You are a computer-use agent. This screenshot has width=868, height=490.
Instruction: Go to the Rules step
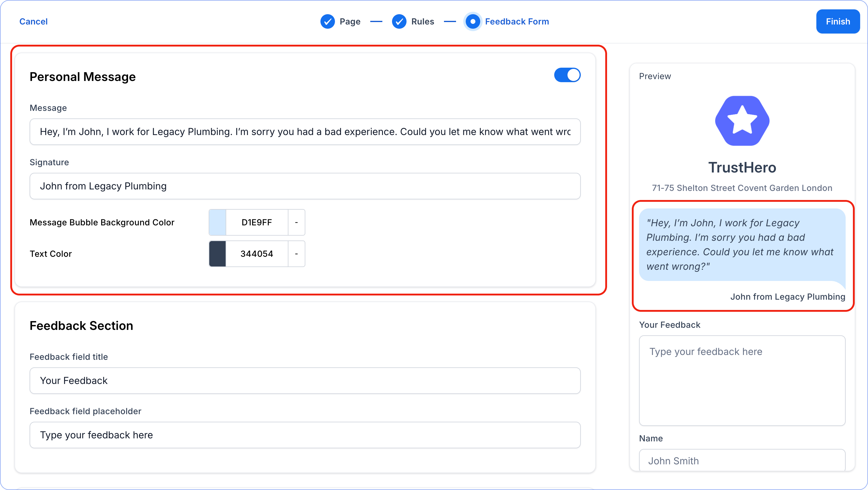point(422,21)
